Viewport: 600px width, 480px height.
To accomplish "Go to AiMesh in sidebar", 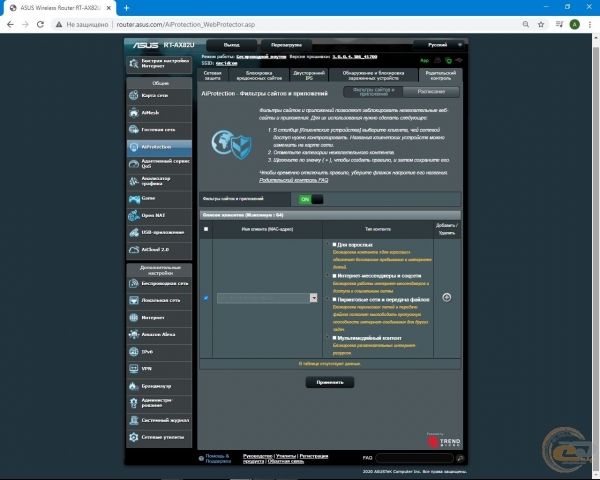I will (159, 113).
